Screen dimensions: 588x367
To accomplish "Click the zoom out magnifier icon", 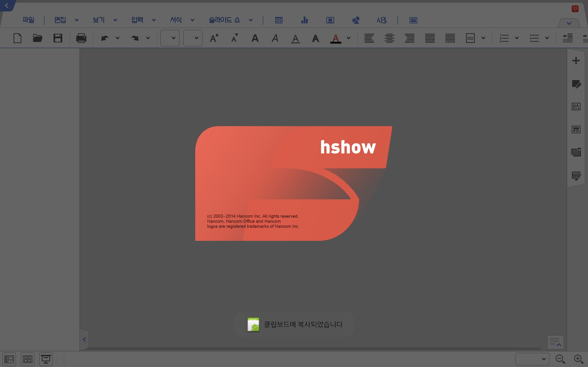I will [x=560, y=359].
